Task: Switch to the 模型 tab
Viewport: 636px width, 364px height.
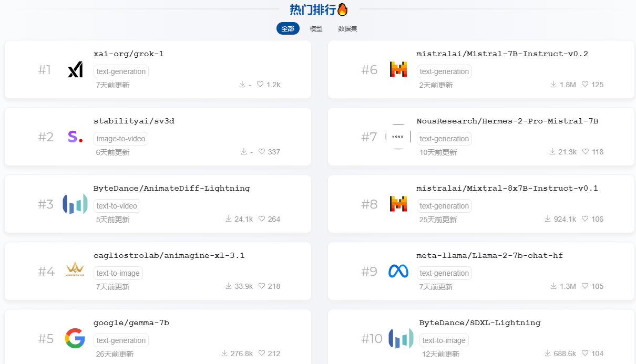Action: tap(316, 29)
